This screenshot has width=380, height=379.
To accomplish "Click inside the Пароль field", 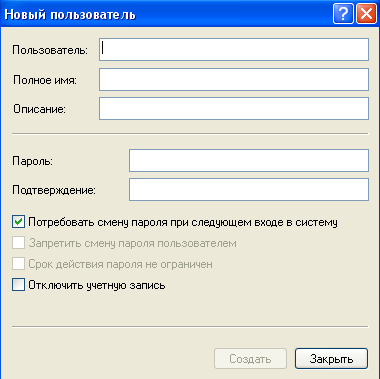I will coord(249,161).
